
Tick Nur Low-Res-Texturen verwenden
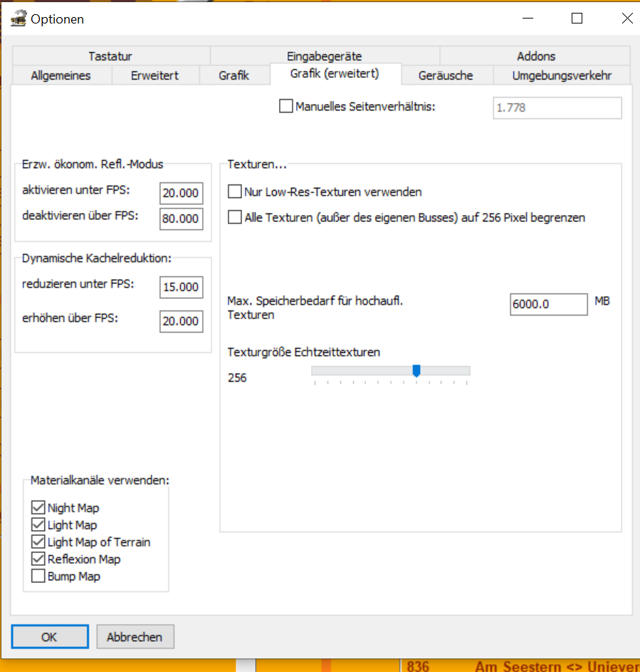click(235, 191)
